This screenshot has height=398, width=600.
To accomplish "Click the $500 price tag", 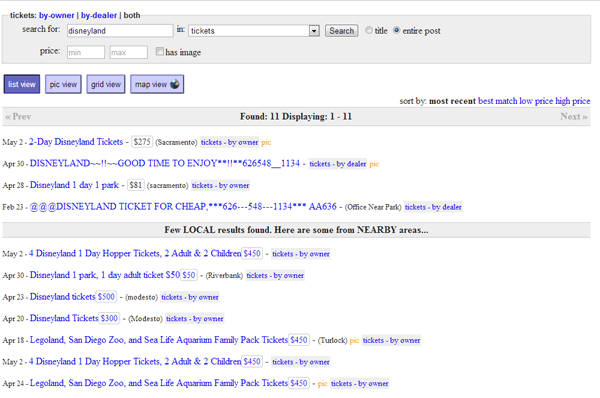I will coord(106,297).
